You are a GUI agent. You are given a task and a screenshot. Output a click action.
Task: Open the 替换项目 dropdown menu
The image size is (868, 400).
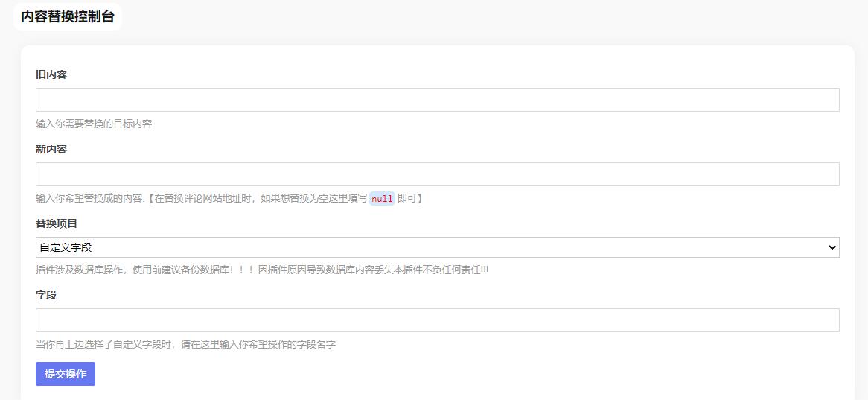437,247
